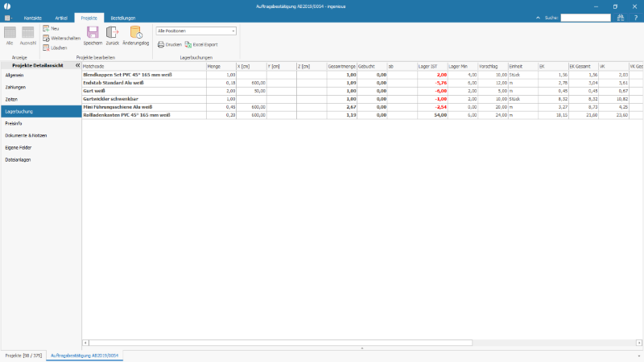The width and height of the screenshot is (644, 362).
Task: Select row Gurtwickler schwenkbar
Action: 362,99
